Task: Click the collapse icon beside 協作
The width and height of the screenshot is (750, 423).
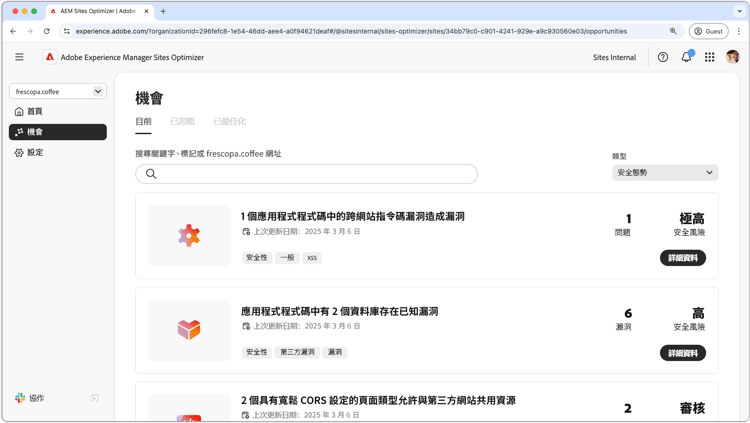Action: coord(95,398)
